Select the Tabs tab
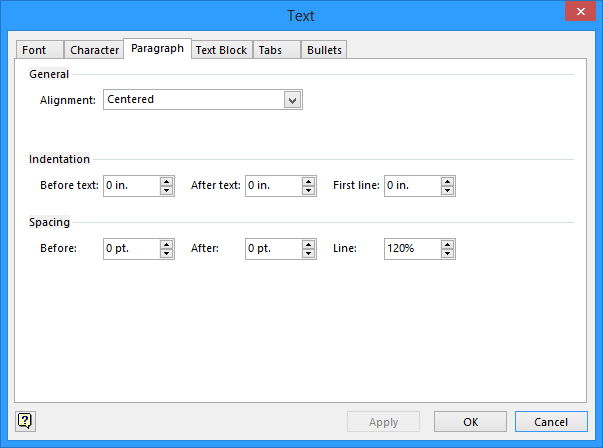 [x=269, y=50]
